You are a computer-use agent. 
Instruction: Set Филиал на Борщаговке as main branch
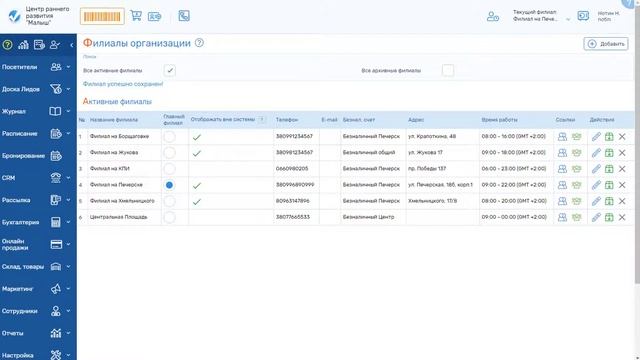click(x=169, y=137)
